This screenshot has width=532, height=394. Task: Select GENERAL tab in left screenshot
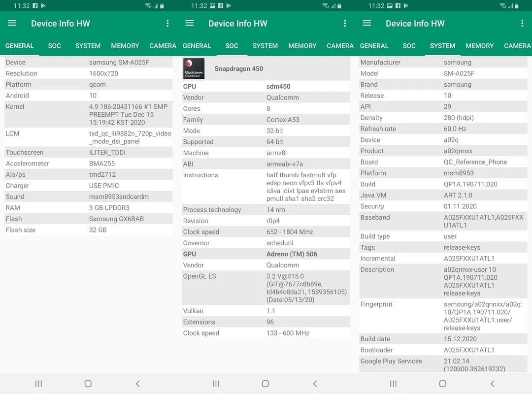click(20, 46)
